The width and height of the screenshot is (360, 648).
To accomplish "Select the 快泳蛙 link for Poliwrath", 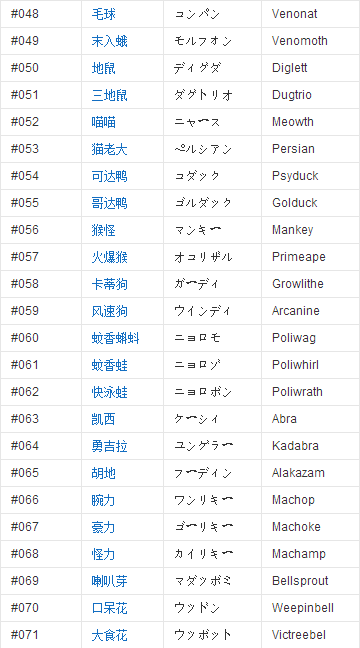I will [x=110, y=392].
